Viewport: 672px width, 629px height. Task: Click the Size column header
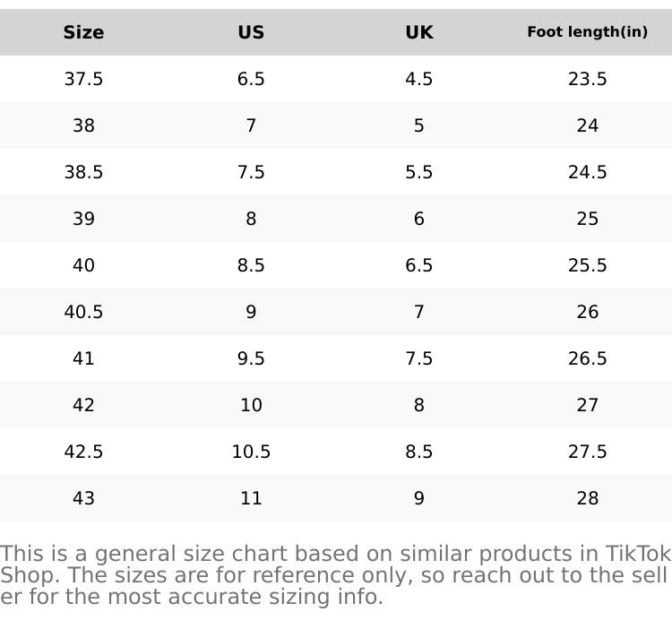coord(83,33)
